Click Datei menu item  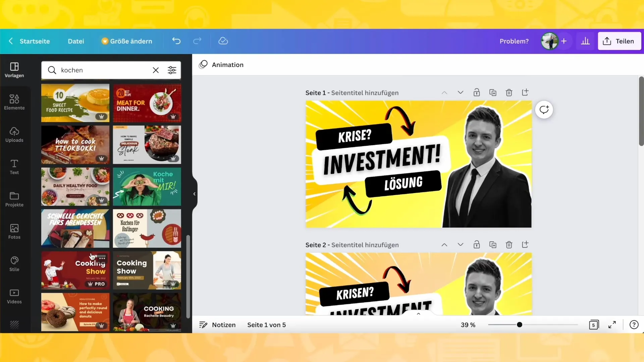[x=75, y=41]
